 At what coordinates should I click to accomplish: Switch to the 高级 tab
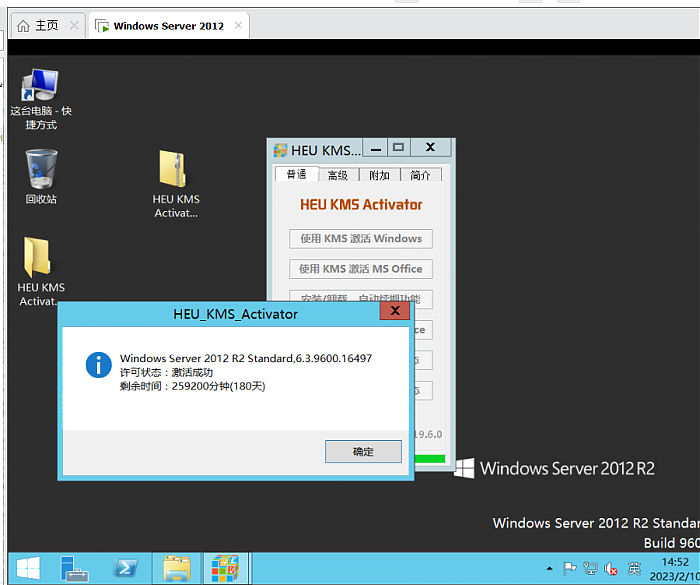pos(338,175)
